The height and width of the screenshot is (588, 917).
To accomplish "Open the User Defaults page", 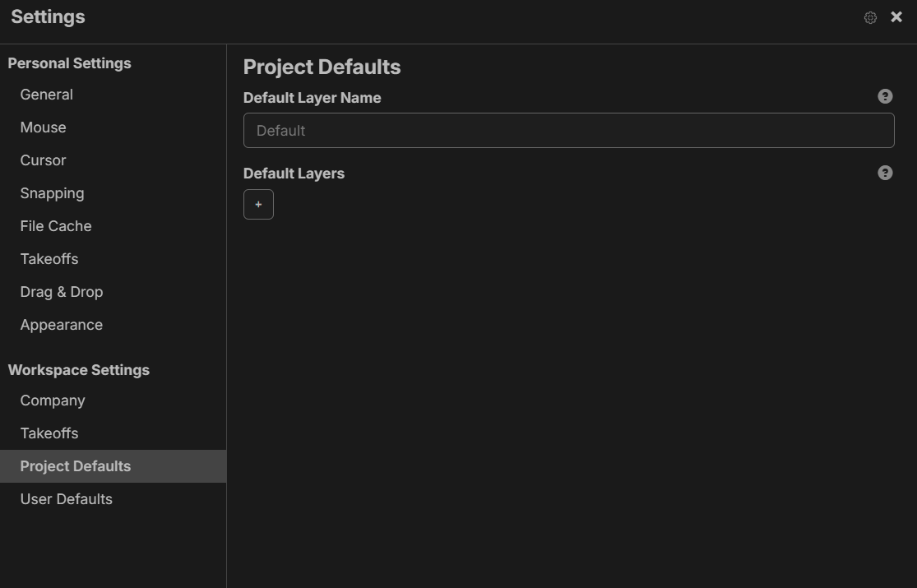I will tap(113, 499).
